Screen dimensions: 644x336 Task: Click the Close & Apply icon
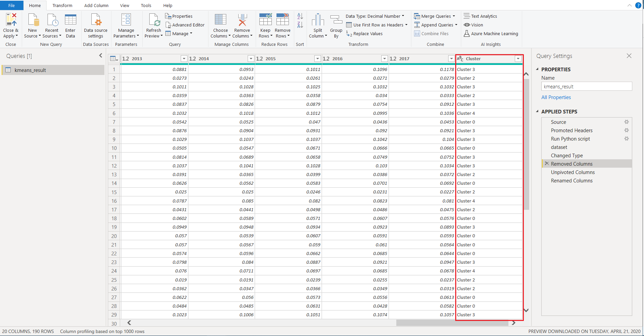[11, 20]
